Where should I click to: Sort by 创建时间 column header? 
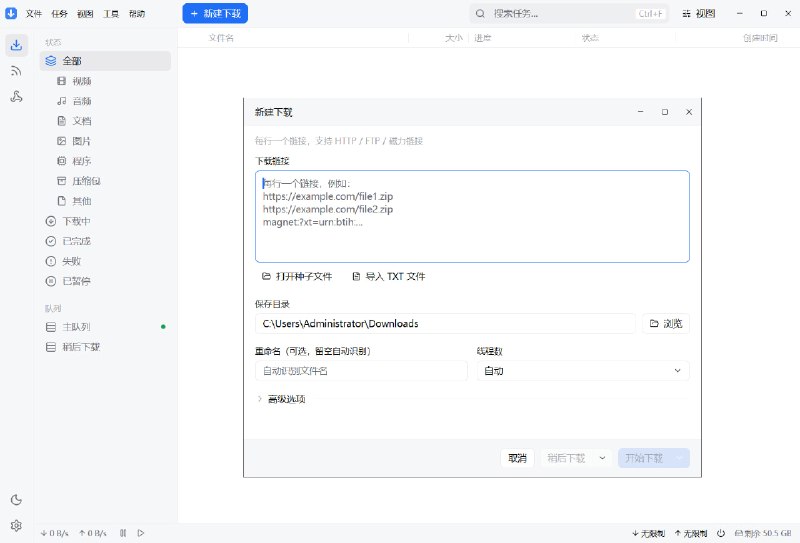pyautogui.click(x=760, y=38)
